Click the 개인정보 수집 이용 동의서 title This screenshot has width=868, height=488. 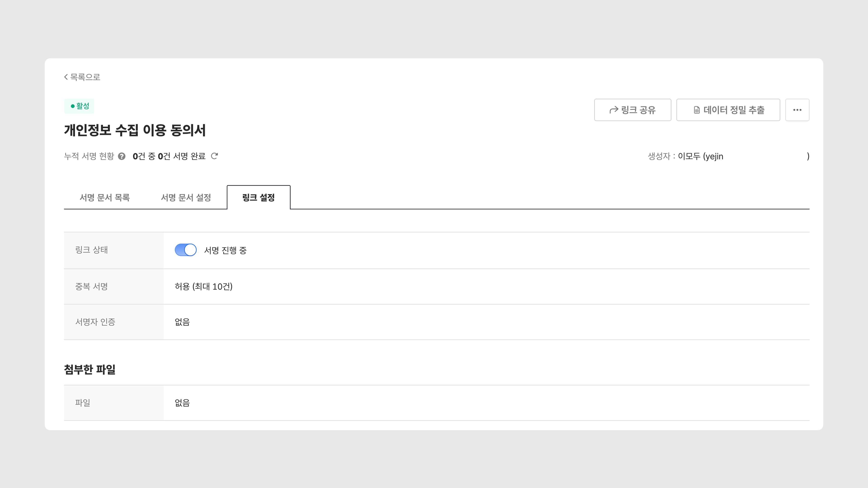(x=135, y=130)
